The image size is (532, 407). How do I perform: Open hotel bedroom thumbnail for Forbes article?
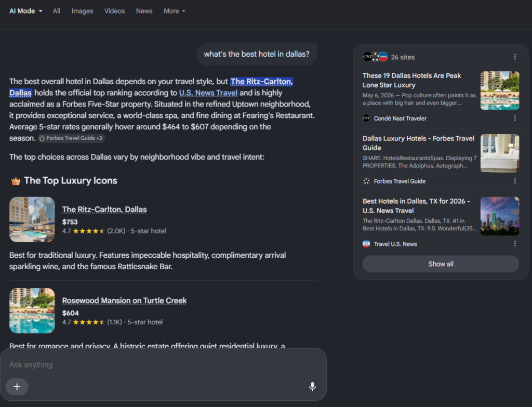point(500,153)
